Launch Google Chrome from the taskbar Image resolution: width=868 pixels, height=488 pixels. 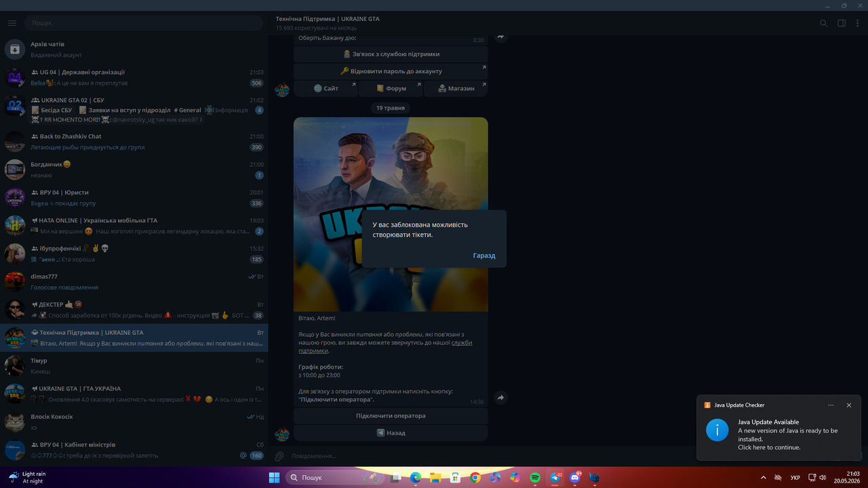pyautogui.click(x=475, y=478)
